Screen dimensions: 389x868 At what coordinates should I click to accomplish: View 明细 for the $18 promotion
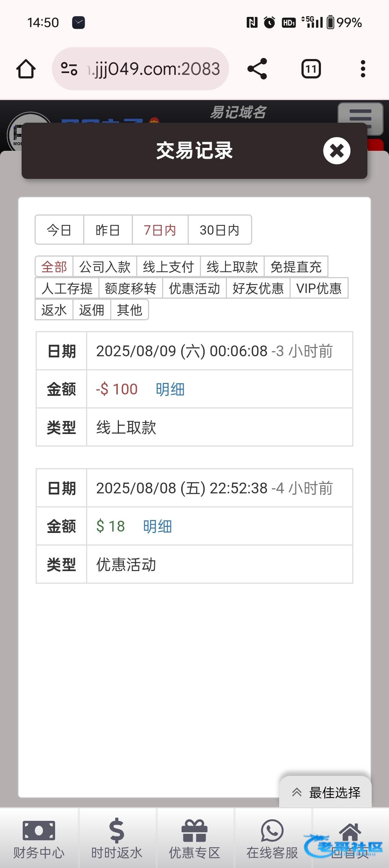(x=157, y=526)
